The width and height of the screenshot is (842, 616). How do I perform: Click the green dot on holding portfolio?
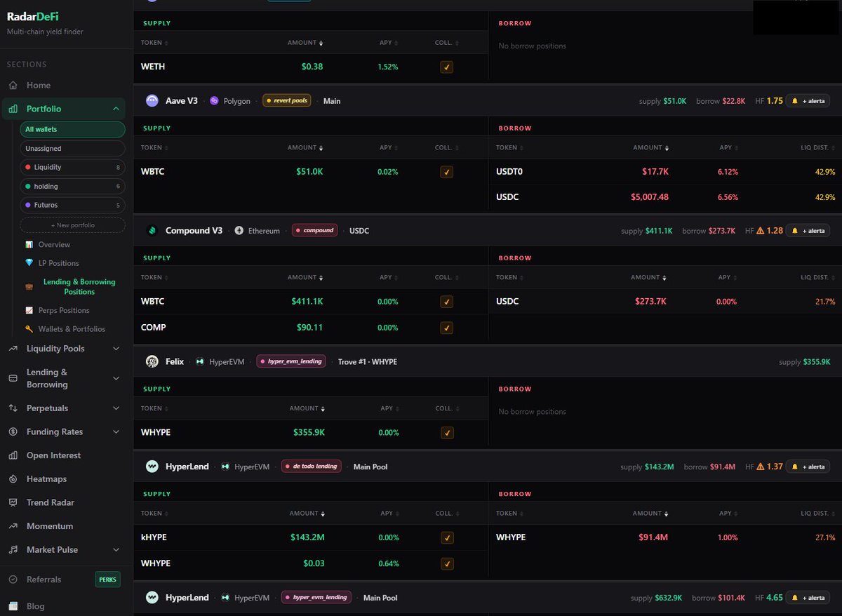(27, 187)
